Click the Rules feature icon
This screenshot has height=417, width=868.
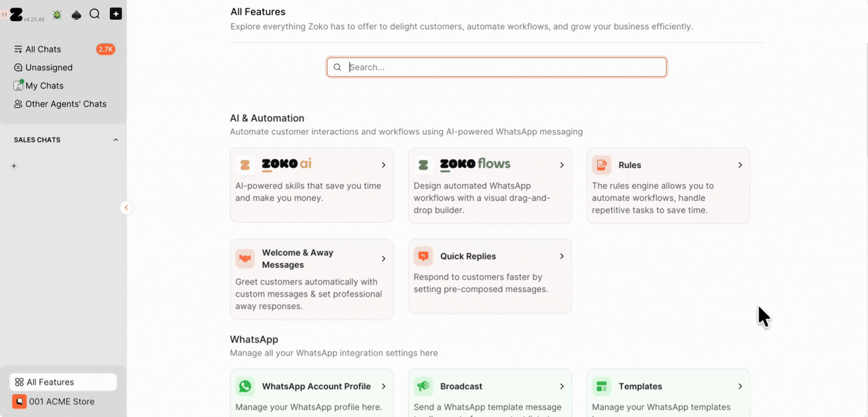[601, 165]
